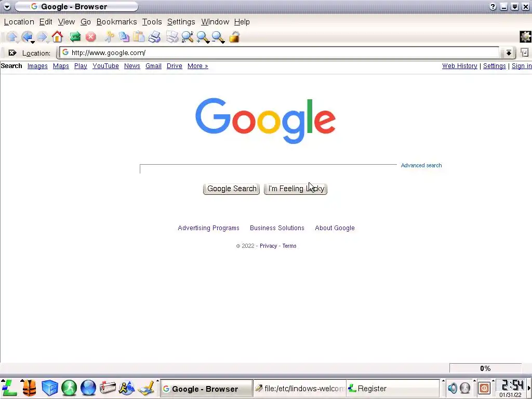
Task: Launch the green running man Click-N-Run icon
Action: [x=69, y=388]
